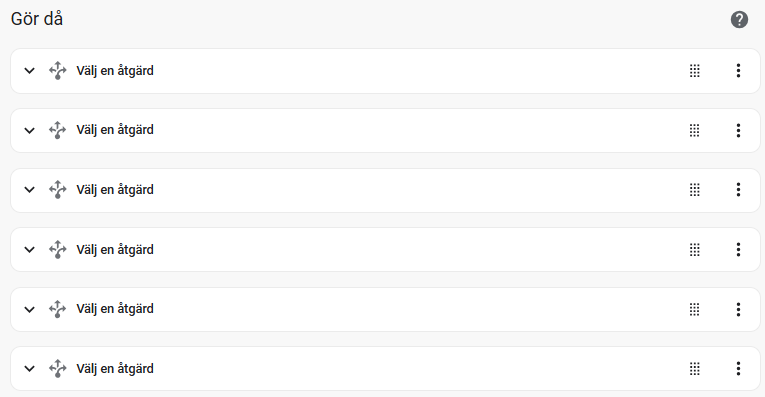Viewport: 765px width, 397px height.
Task: Open three-dot menu of sixth action
Action: click(738, 369)
